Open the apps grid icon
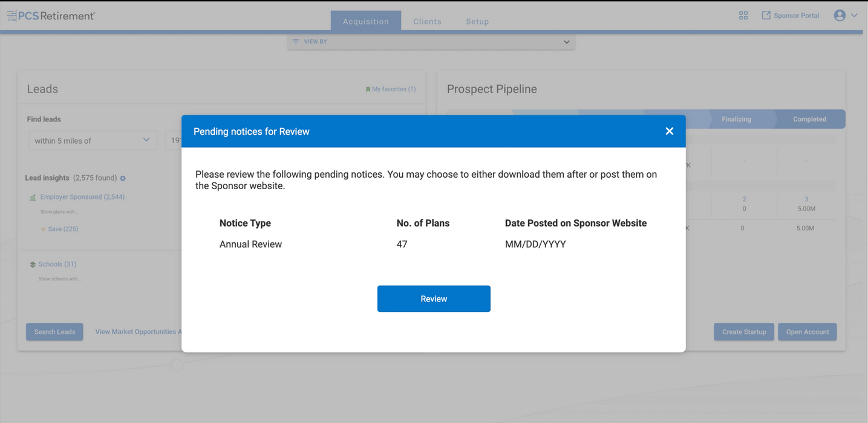 pos(743,16)
